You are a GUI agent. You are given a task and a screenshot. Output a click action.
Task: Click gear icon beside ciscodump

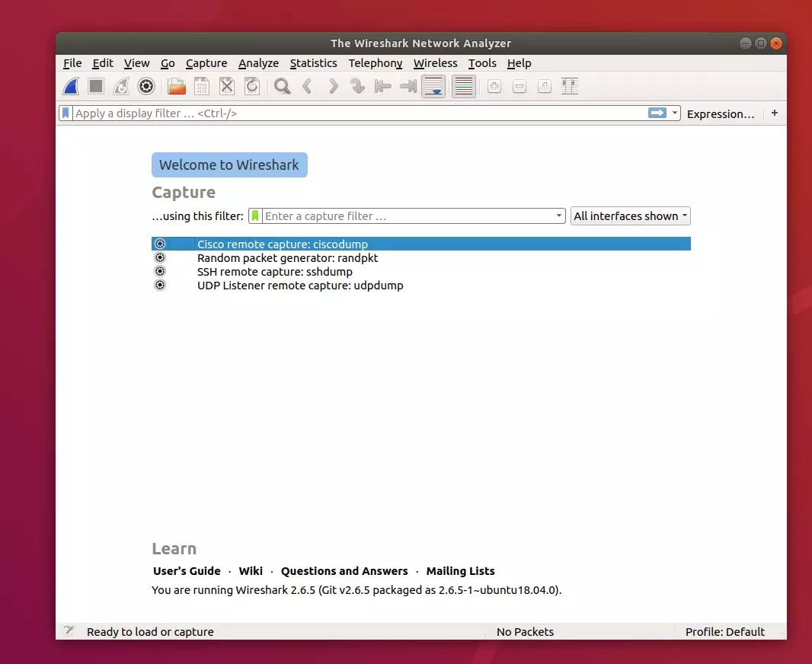click(160, 244)
